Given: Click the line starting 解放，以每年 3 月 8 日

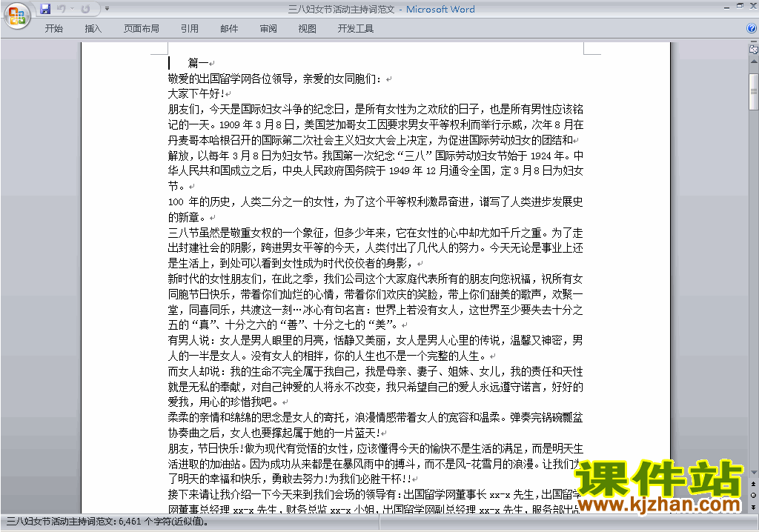Looking at the screenshot, I should pos(376,156).
